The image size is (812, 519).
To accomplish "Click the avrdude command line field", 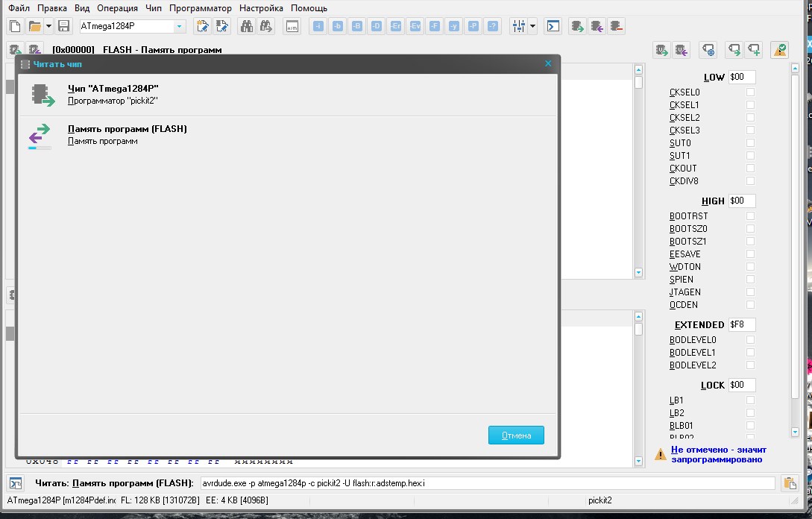I will pos(488,483).
